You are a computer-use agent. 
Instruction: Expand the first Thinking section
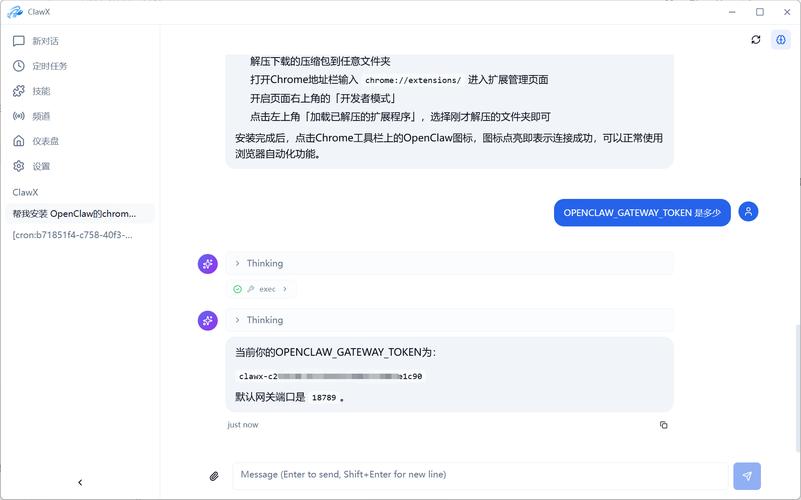[x=450, y=264]
